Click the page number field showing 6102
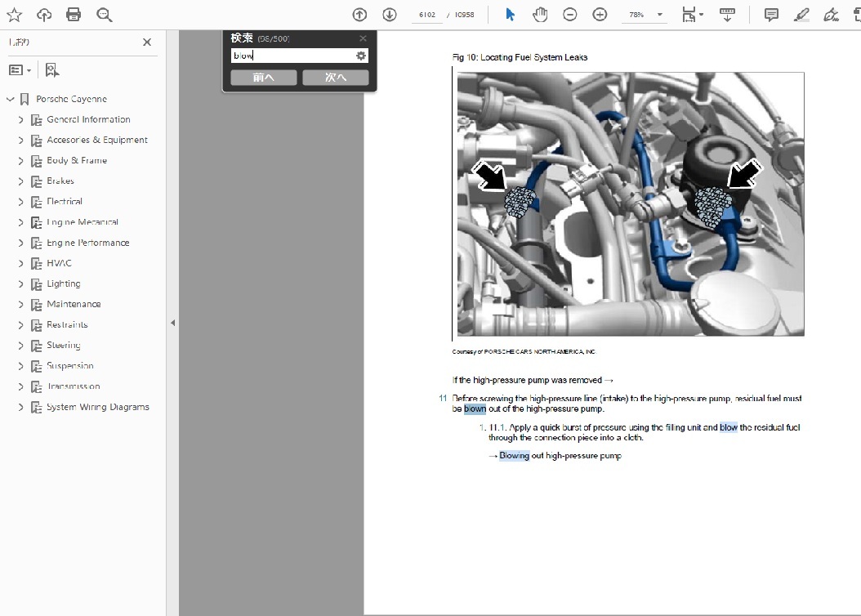The image size is (861, 616). 426,15
